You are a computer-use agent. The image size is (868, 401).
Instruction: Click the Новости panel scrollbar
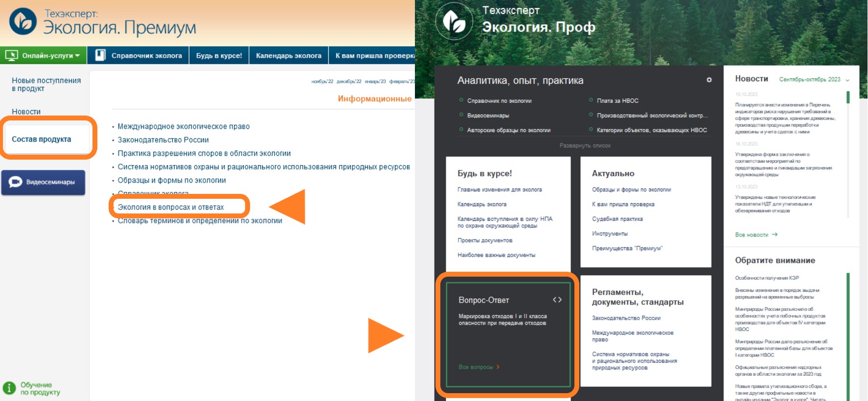point(848,96)
